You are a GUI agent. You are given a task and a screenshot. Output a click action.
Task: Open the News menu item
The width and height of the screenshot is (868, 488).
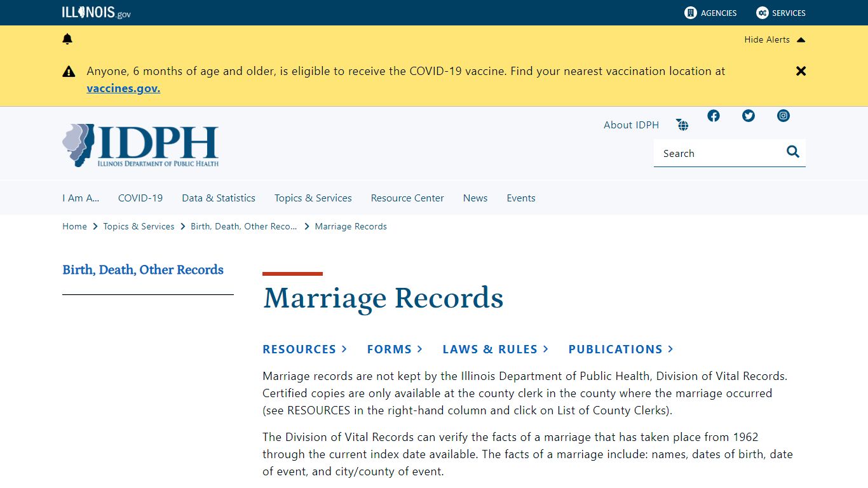click(475, 198)
